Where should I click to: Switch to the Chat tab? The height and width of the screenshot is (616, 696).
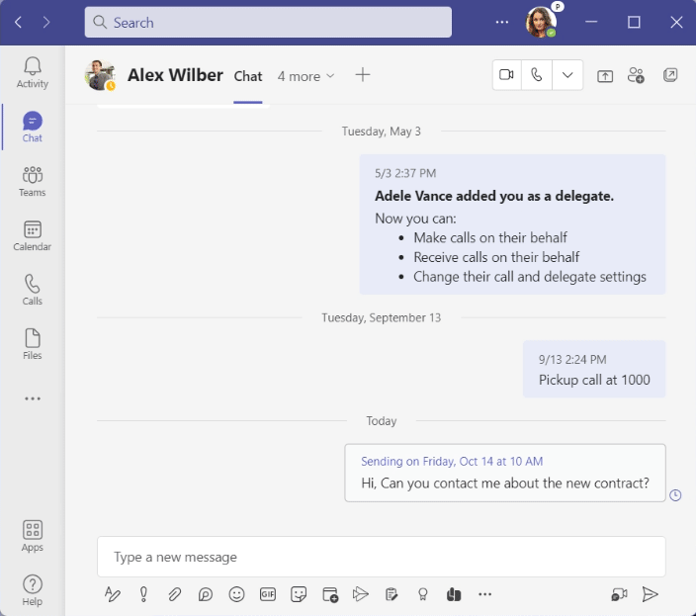tap(248, 76)
